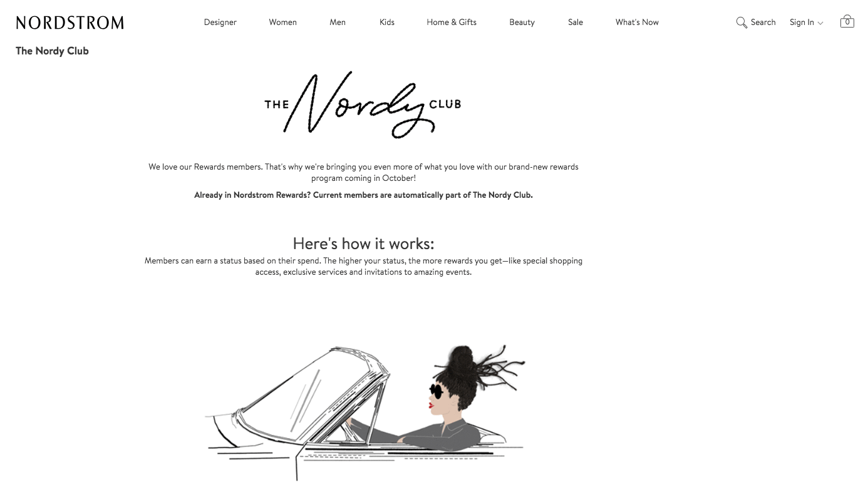This screenshot has height=502, width=868.
Task: Expand the Sign In chevron arrow
Action: 820,23
